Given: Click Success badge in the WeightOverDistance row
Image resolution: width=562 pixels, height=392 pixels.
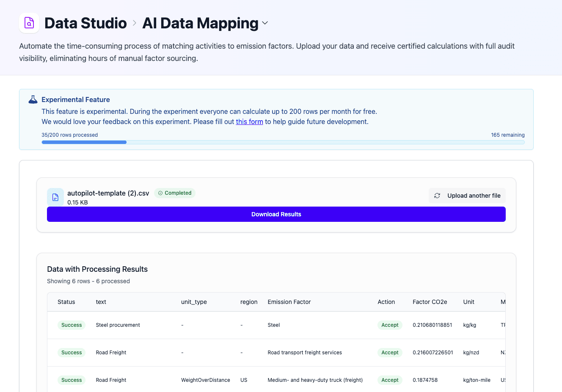Looking at the screenshot, I should [x=72, y=380].
